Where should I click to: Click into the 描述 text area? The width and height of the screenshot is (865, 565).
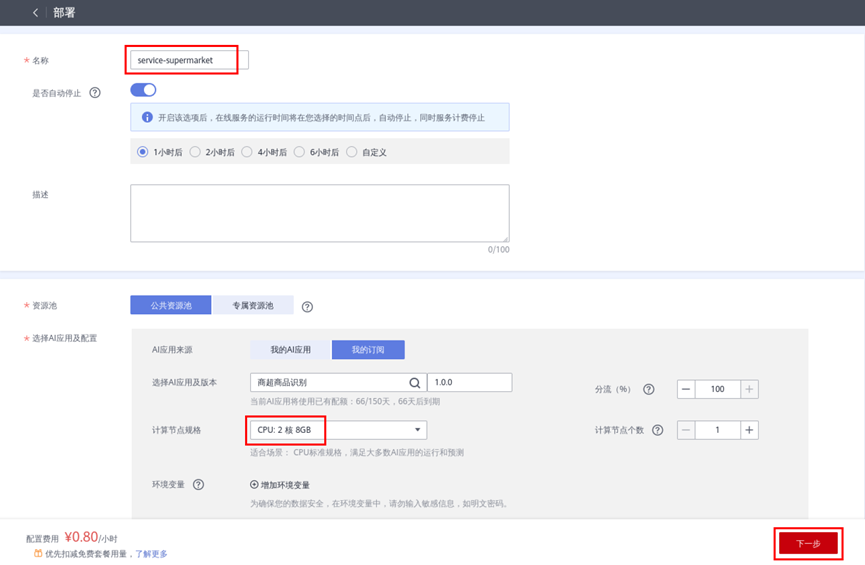(320, 213)
